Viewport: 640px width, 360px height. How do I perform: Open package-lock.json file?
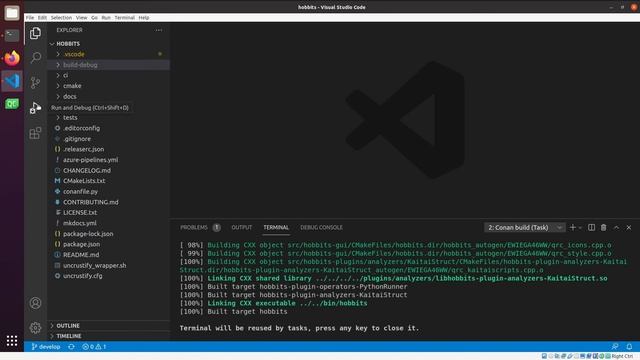[88, 234]
